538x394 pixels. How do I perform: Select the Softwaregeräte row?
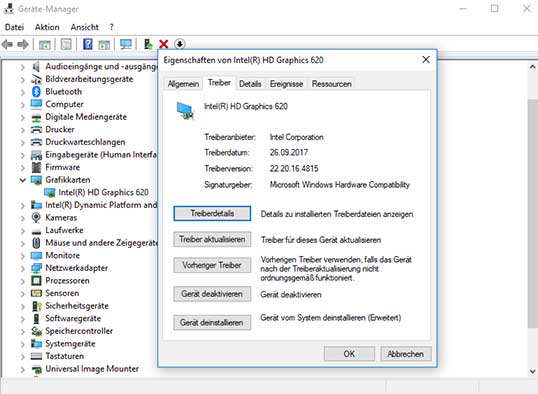pyautogui.click(x=73, y=318)
